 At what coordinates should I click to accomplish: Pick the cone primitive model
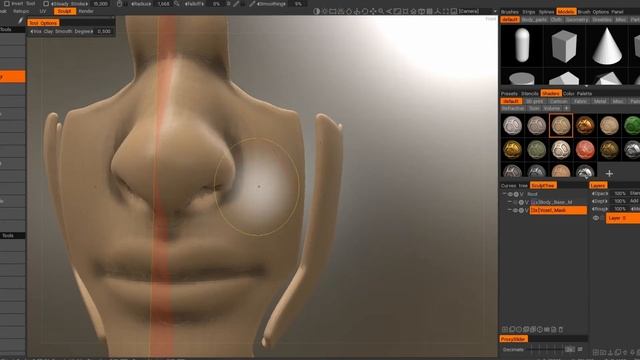[607, 46]
